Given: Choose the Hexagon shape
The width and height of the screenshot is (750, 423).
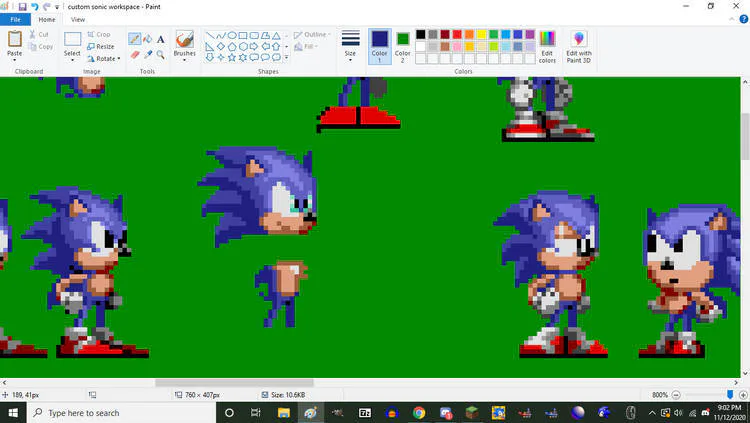Looking at the screenshot, I should pos(243,46).
